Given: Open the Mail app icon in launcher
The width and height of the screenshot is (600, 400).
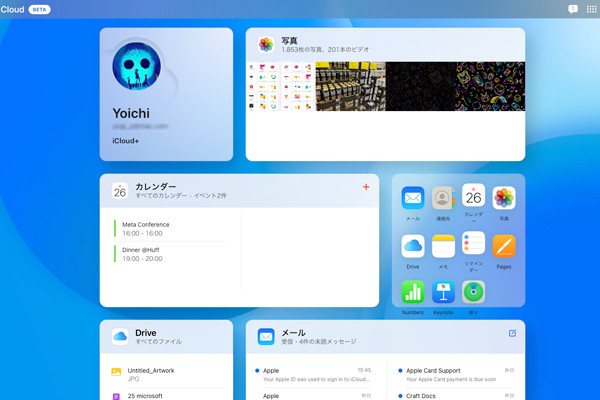Looking at the screenshot, I should (412, 198).
